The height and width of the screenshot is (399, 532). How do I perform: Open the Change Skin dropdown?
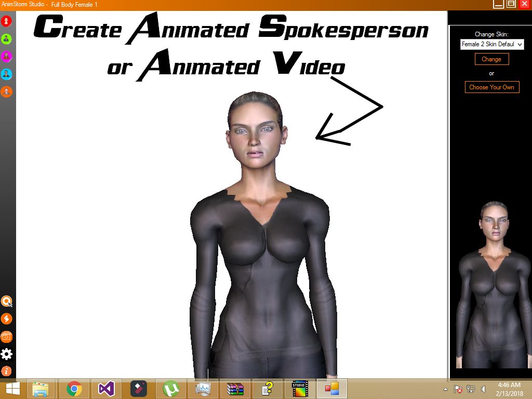click(491, 45)
